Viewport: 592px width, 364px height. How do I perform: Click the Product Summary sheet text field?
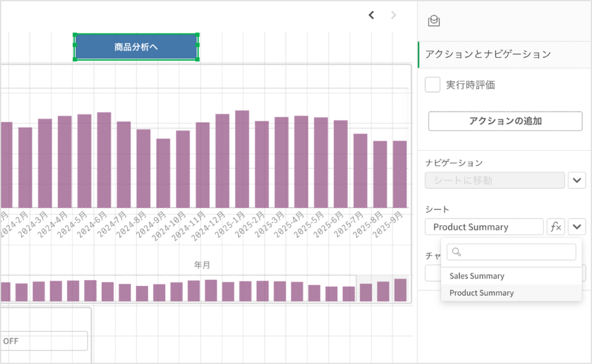pyautogui.click(x=484, y=227)
